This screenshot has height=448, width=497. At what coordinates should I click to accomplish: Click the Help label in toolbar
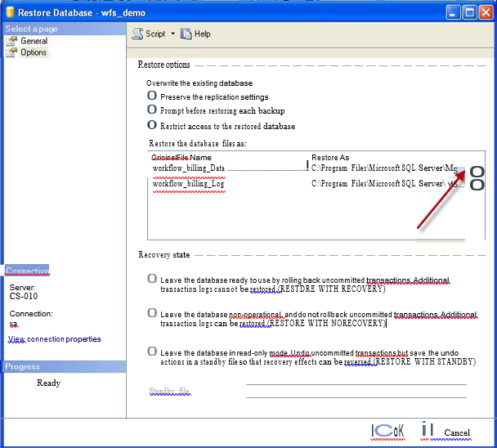[202, 34]
